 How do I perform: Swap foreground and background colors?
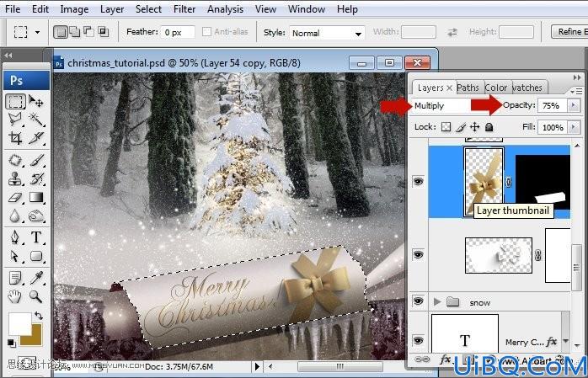(x=39, y=316)
